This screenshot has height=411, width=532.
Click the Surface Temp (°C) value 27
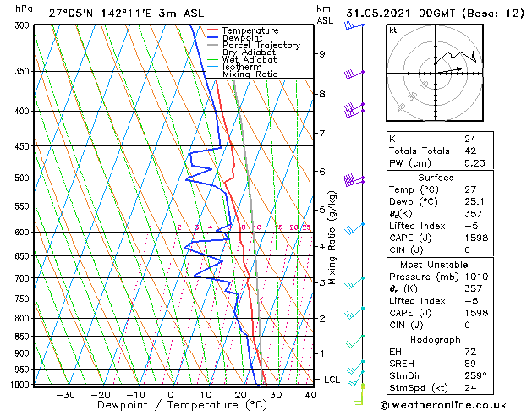470,189
